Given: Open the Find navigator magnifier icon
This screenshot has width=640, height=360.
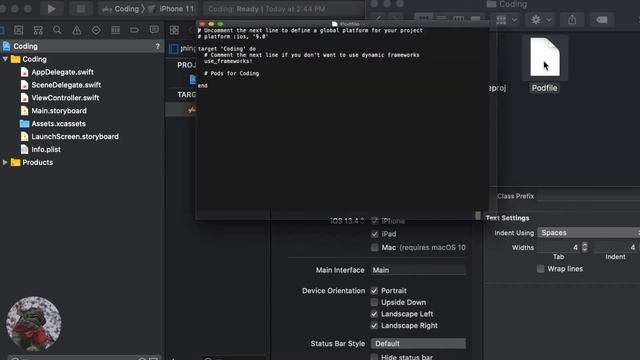Looking at the screenshot, I should 57,30.
